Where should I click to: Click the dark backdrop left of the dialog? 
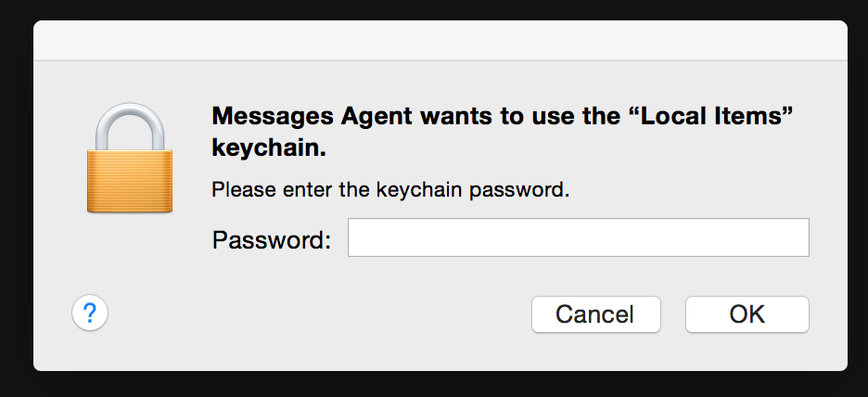(x=16, y=195)
